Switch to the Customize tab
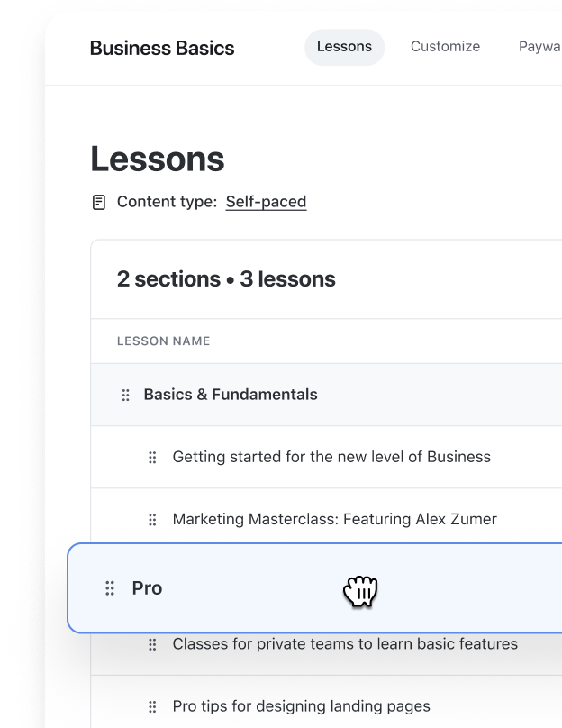The width and height of the screenshot is (562, 728). pyautogui.click(x=445, y=47)
